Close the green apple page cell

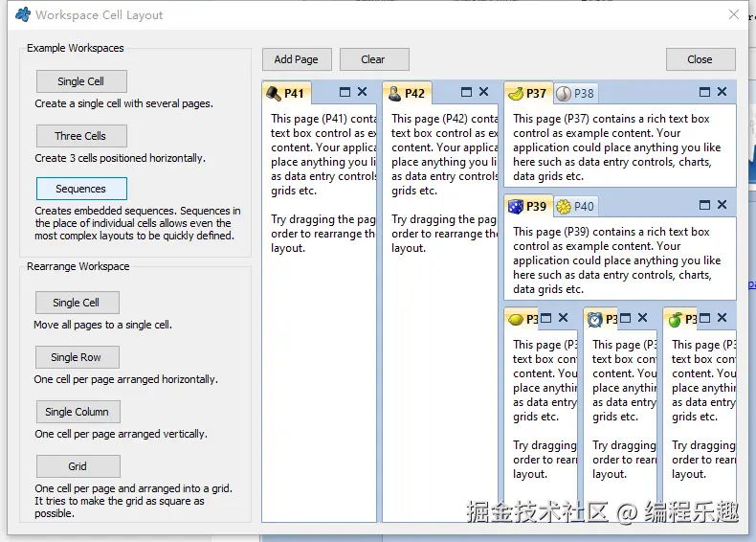click(x=722, y=318)
